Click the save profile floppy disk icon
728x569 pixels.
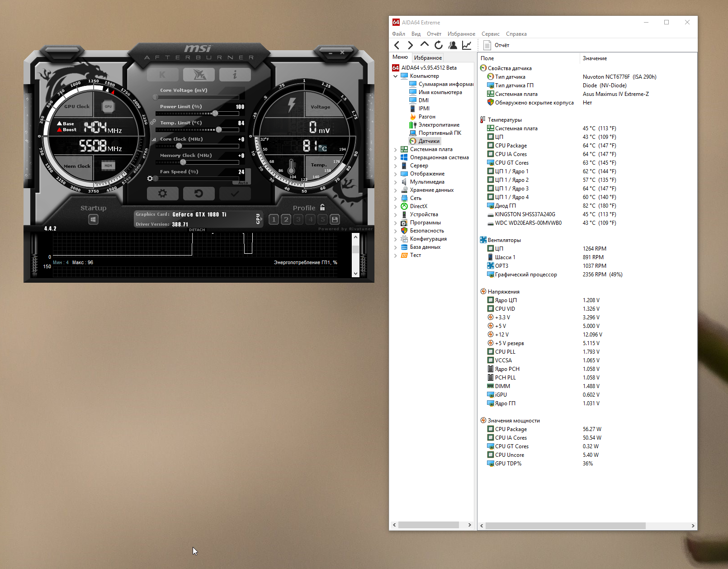coord(335,220)
